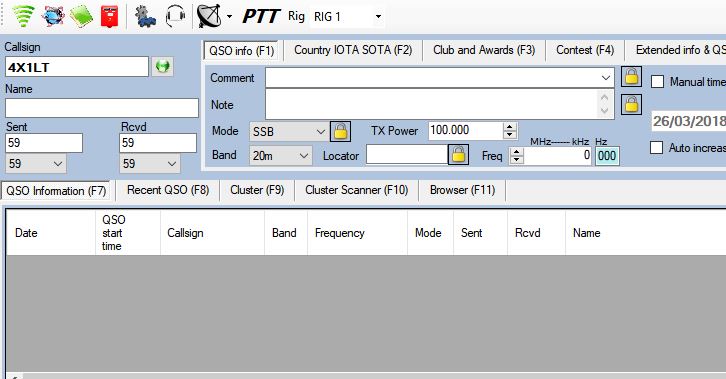The height and width of the screenshot is (379, 726).
Task: Switch to QSO Information (F7) tab
Action: click(56, 191)
